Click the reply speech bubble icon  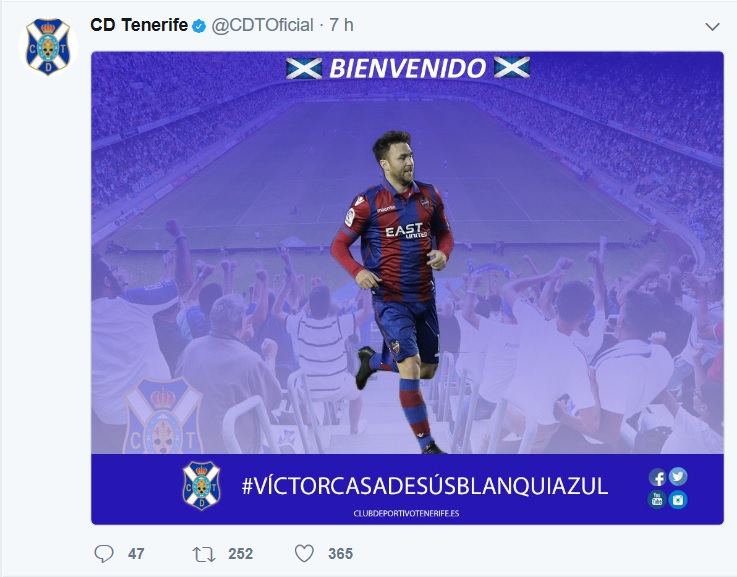coord(103,554)
